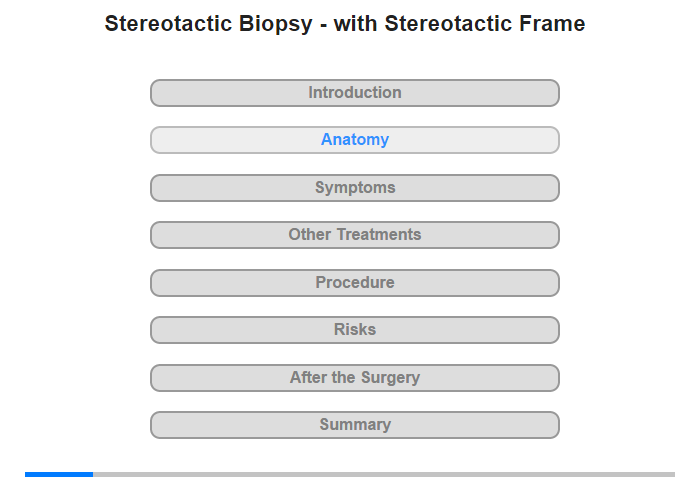The width and height of the screenshot is (700, 480).
Task: Choose the last menu button, Summary
Action: tap(354, 425)
